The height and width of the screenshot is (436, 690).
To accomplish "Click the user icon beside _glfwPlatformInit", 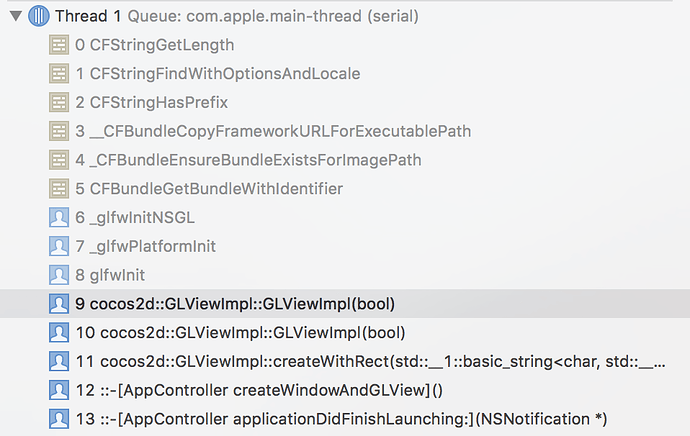I will tap(60, 246).
